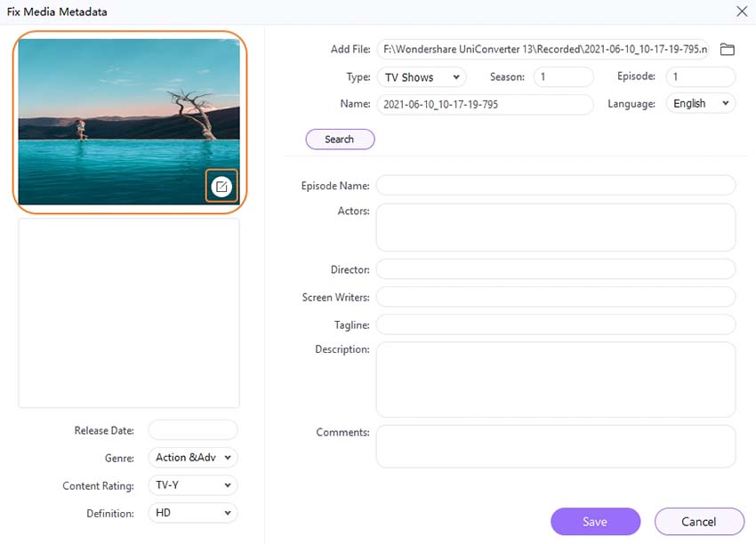Image resolution: width=756 pixels, height=544 pixels.
Task: Click the Episode Name input field
Action: tap(556, 185)
